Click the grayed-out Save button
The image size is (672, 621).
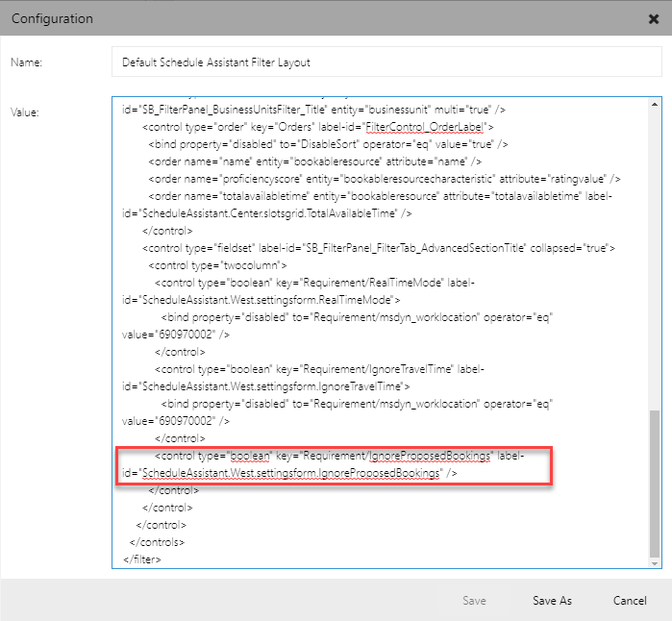474,600
